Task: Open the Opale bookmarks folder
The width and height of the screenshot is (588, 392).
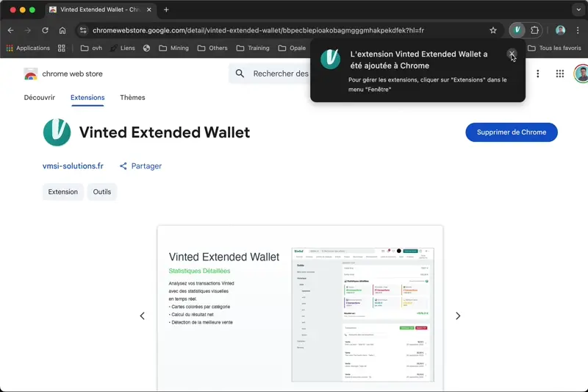Action: [x=292, y=48]
